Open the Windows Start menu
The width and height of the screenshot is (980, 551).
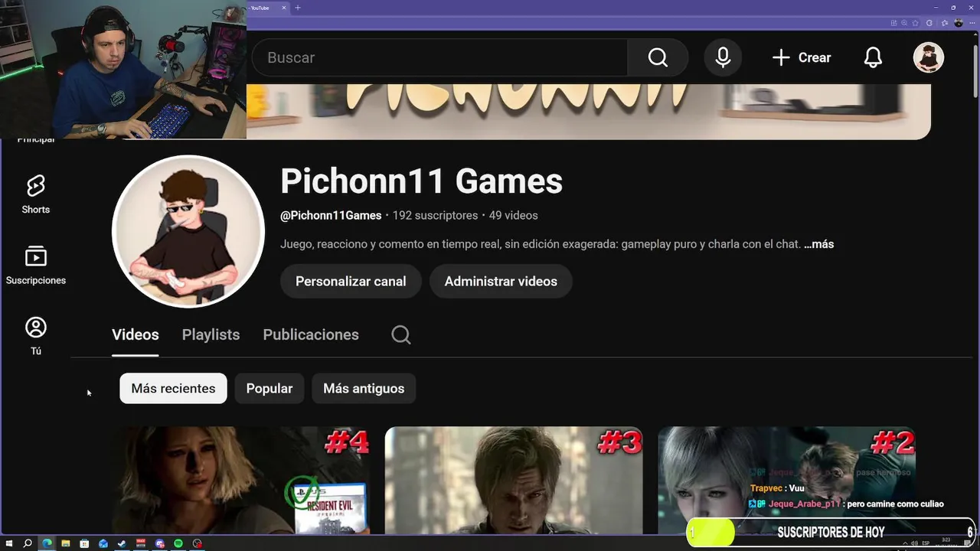pos(9,543)
